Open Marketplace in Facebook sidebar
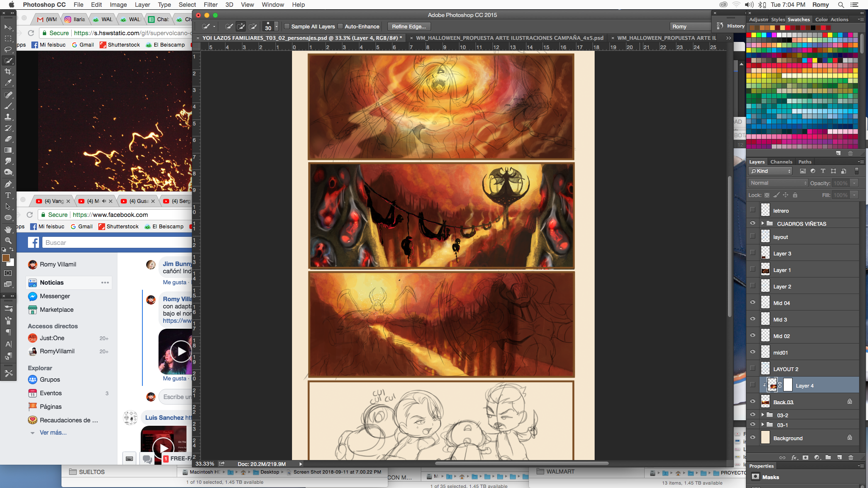The image size is (868, 488). pyautogui.click(x=56, y=310)
